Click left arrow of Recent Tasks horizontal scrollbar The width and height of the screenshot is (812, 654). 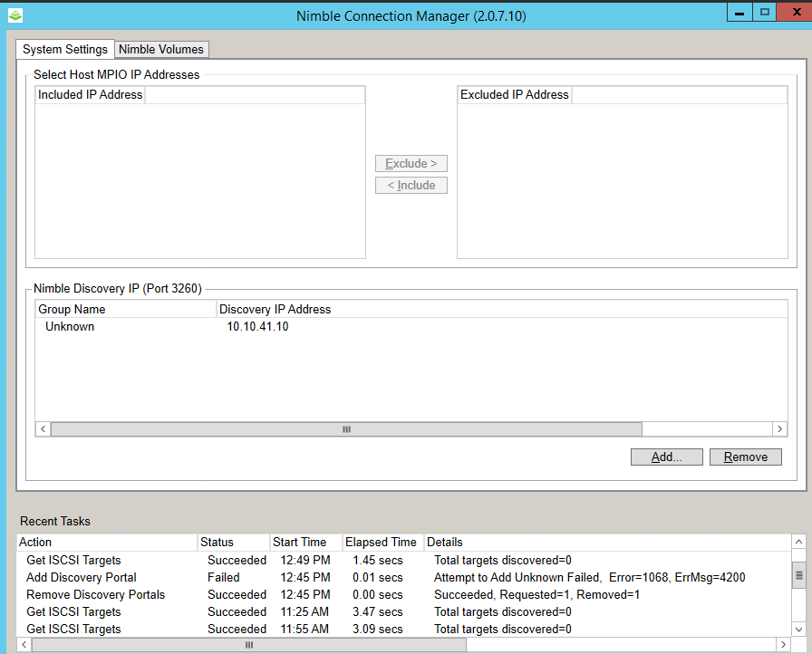point(24,645)
